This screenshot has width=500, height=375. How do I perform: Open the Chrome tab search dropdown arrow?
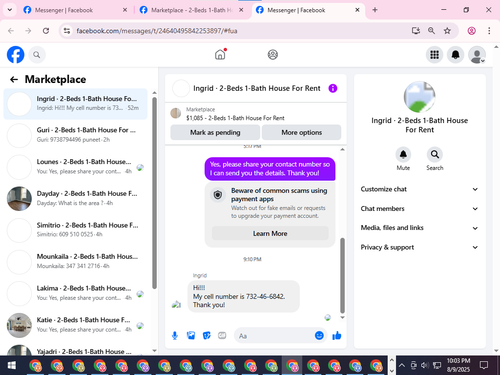10,10
